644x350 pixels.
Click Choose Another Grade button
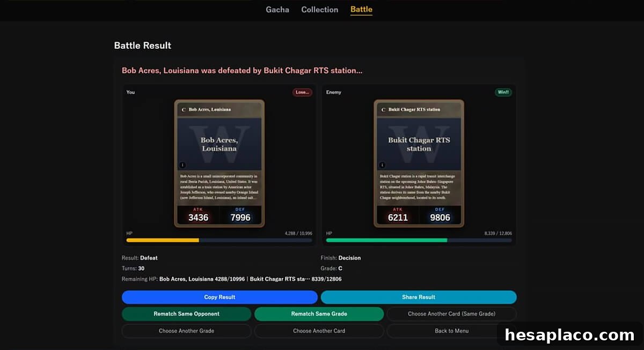[x=186, y=331]
